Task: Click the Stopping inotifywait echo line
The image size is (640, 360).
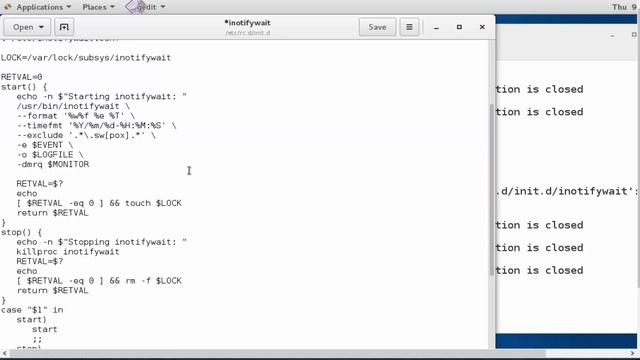Action: pyautogui.click(x=101, y=242)
